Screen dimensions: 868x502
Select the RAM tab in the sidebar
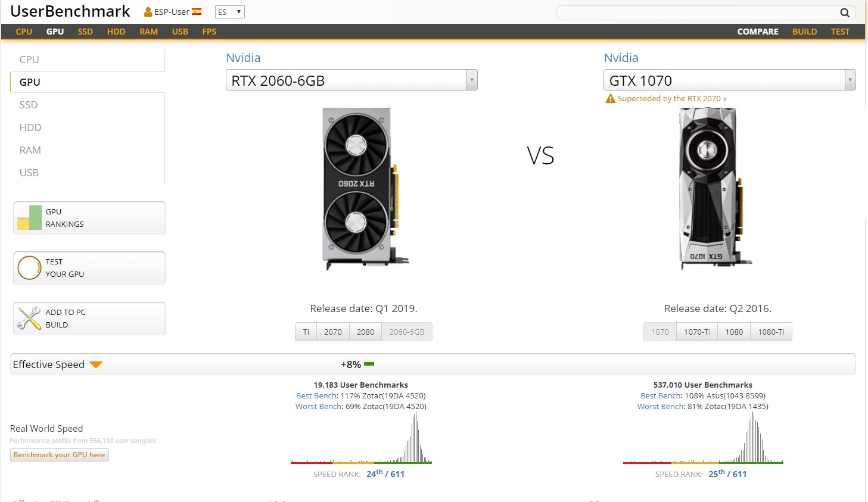88,150
